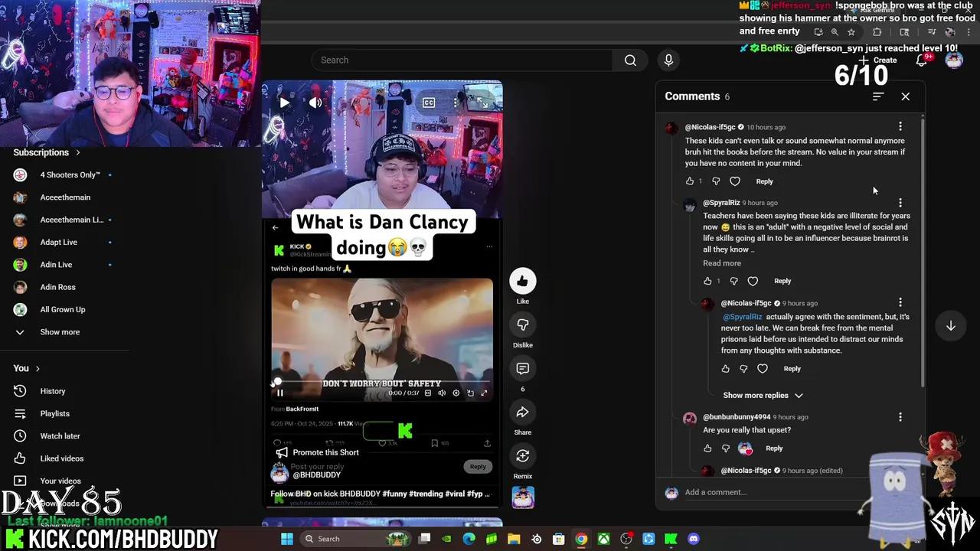Open File Explorer from taskbar
980x551 pixels.
click(514, 539)
